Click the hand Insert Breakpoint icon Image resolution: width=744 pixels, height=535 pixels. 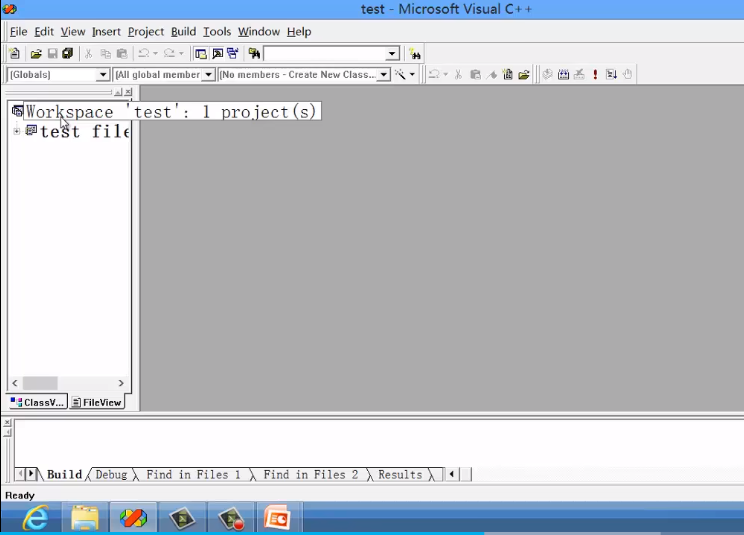click(x=627, y=74)
